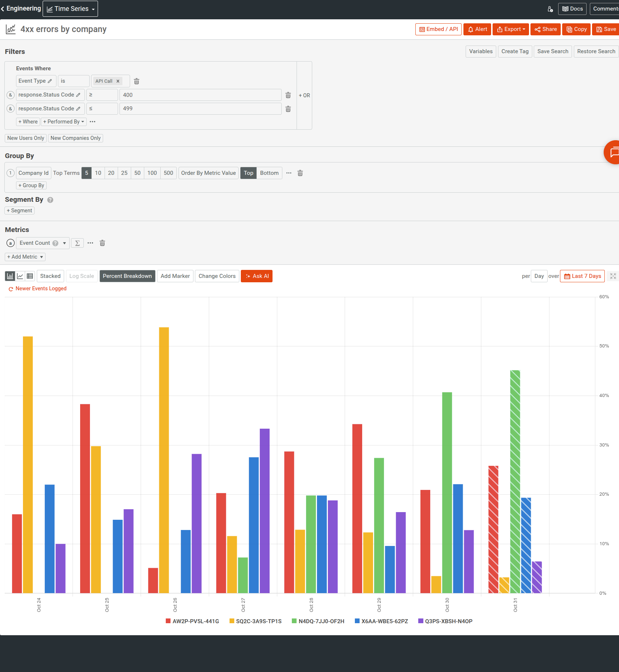Screen dimensions: 619x672
Task: Delete the Event Count metric via trash icon
Action: coord(102,243)
